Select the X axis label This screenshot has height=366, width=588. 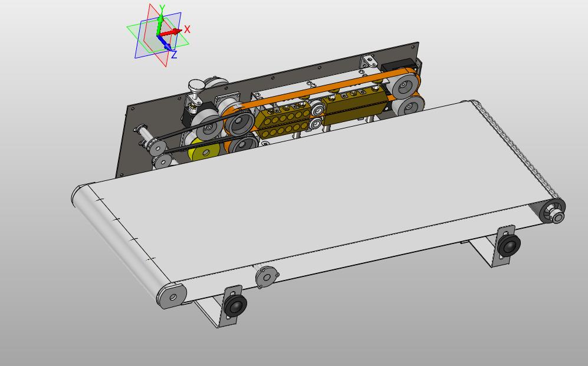(188, 29)
